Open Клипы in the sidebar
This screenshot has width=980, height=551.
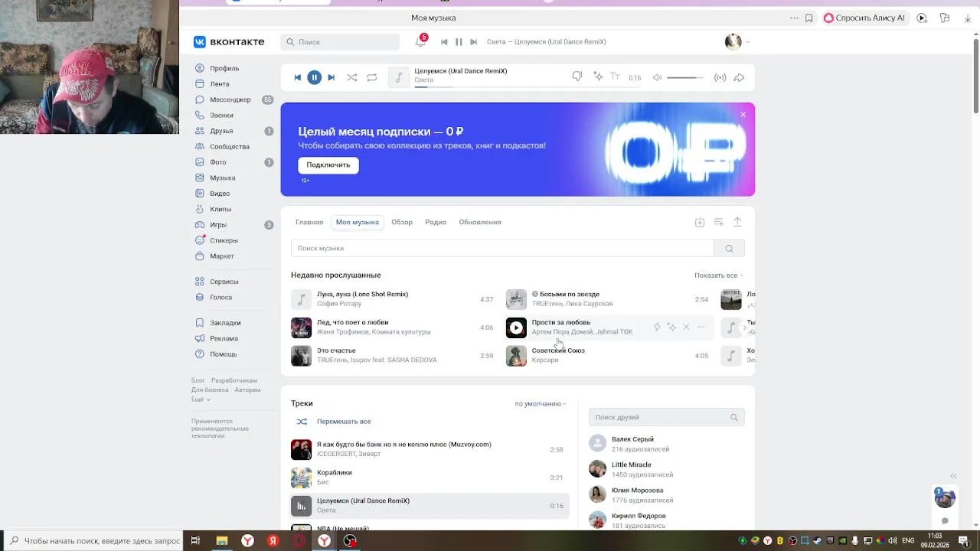point(220,209)
